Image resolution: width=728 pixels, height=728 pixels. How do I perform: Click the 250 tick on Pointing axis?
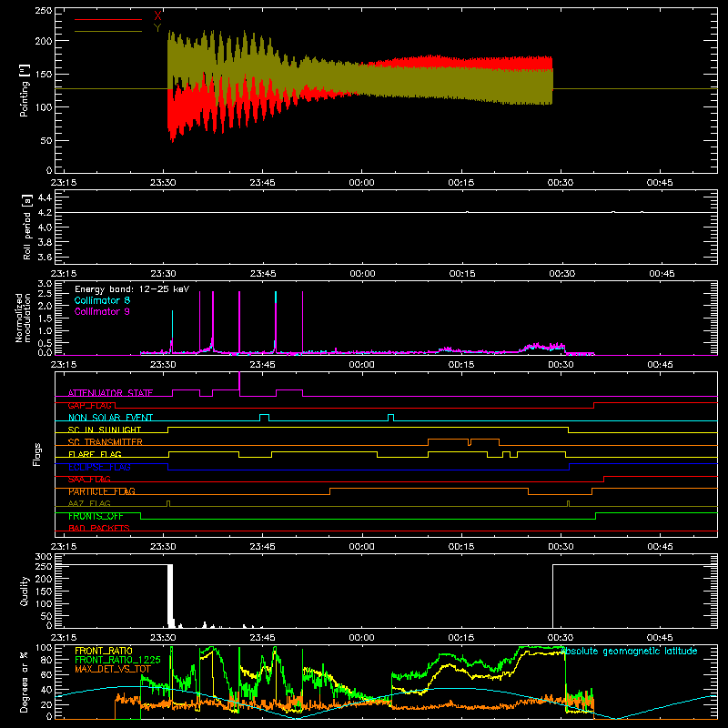pyautogui.click(x=44, y=11)
